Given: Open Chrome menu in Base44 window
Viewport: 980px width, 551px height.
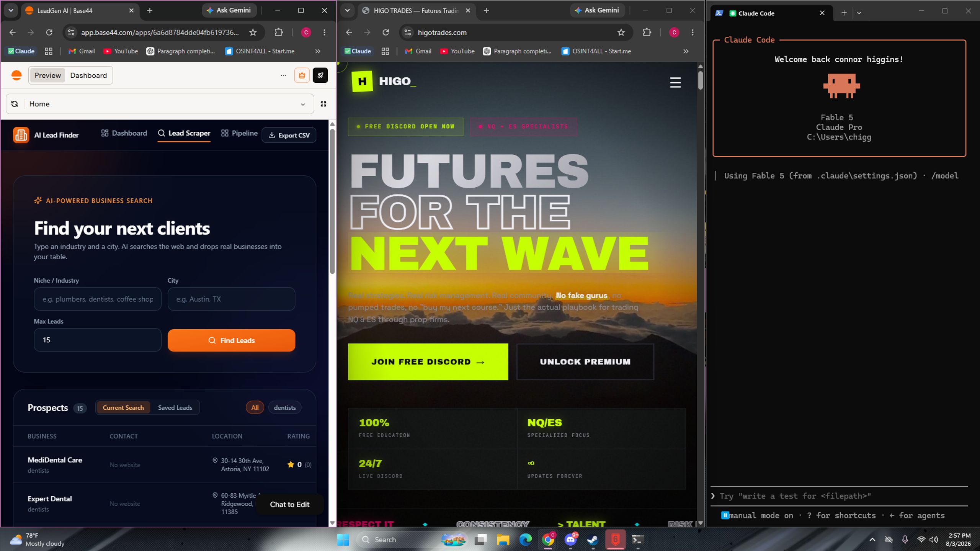Looking at the screenshot, I should (325, 33).
